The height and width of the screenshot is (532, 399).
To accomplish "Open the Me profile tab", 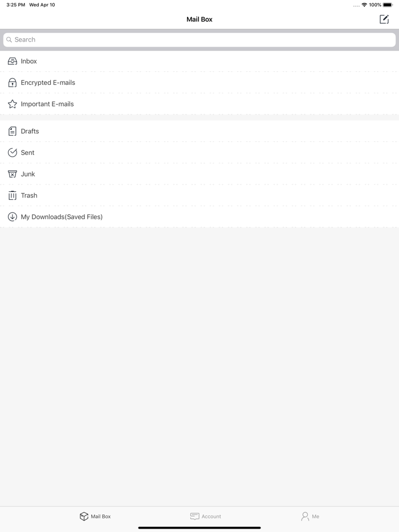I will coord(310,517).
